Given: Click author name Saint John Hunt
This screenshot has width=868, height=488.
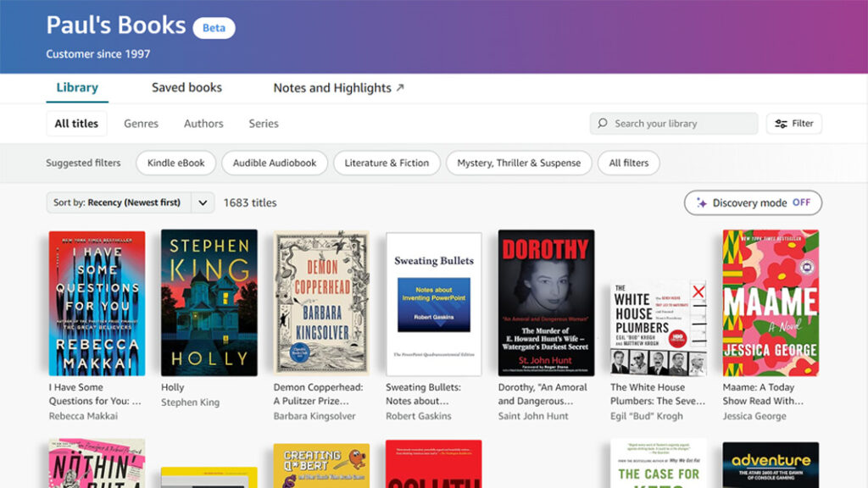Looking at the screenshot, I should (x=533, y=416).
